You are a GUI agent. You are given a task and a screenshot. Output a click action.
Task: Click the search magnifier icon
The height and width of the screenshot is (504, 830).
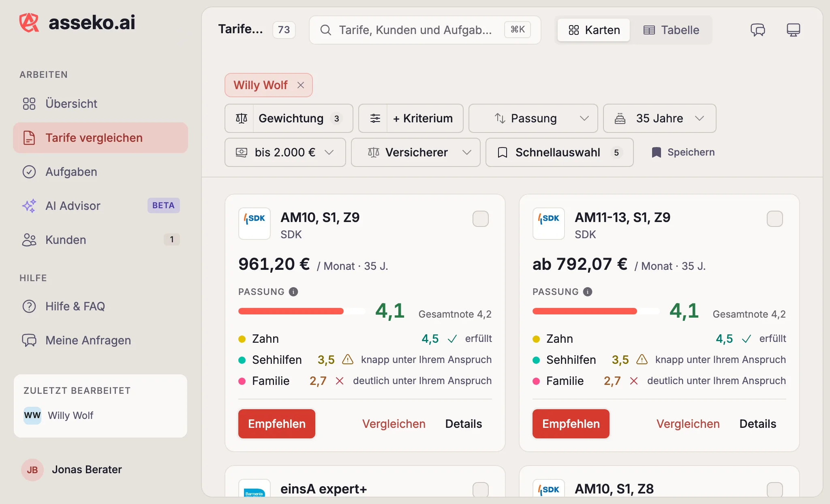[325, 30]
